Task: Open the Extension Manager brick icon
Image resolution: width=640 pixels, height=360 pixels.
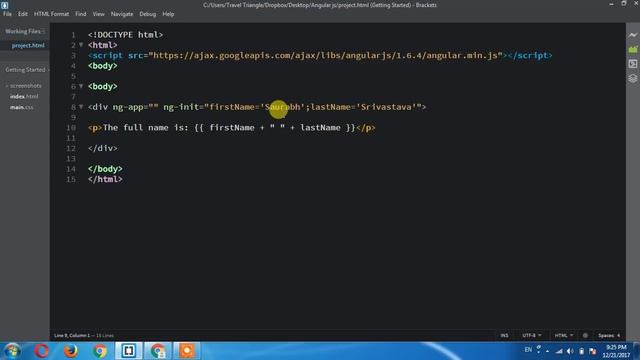Action: pyautogui.click(x=633, y=49)
